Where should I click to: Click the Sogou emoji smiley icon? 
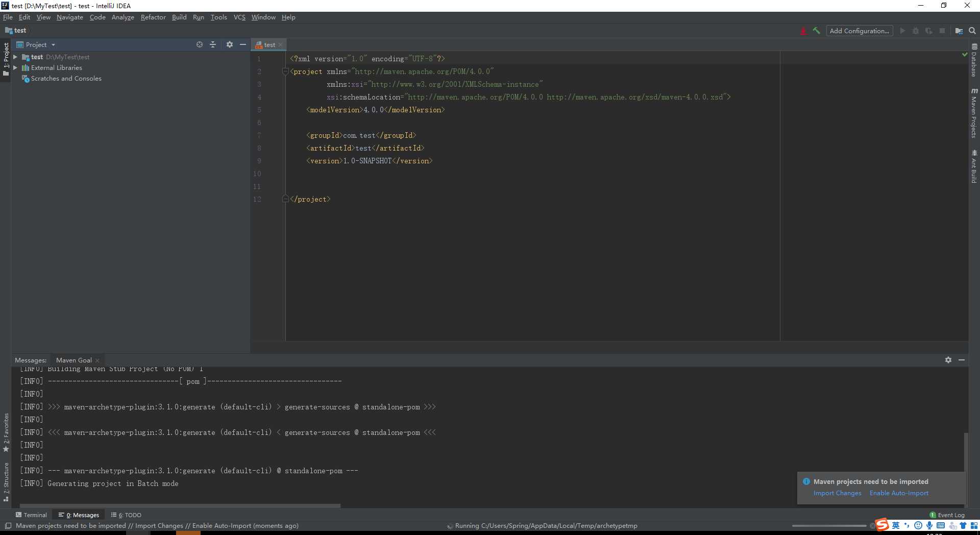[x=918, y=525]
